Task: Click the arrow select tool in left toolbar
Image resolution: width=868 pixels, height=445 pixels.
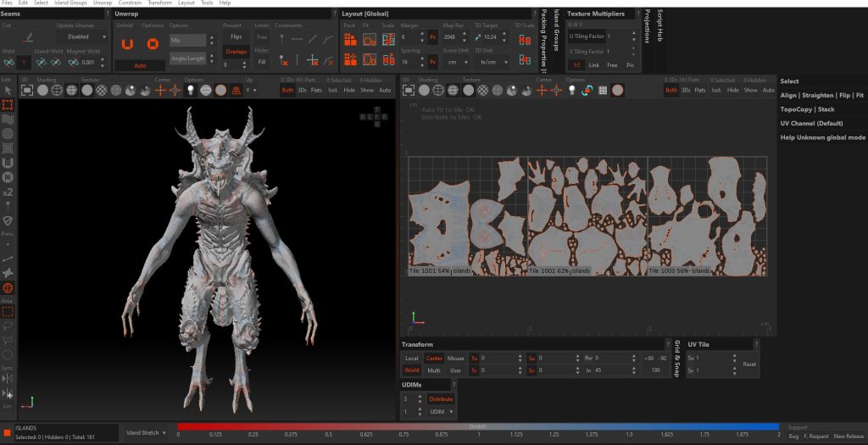Action: (8, 91)
